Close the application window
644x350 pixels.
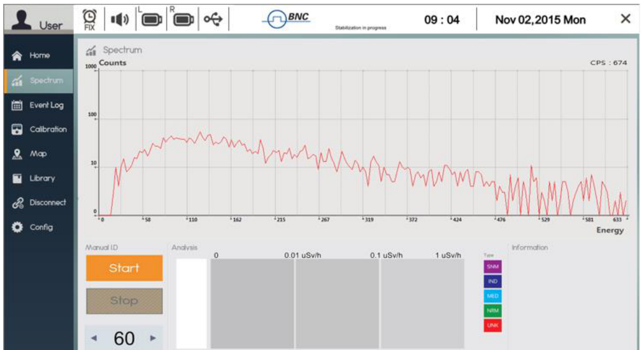(x=625, y=18)
